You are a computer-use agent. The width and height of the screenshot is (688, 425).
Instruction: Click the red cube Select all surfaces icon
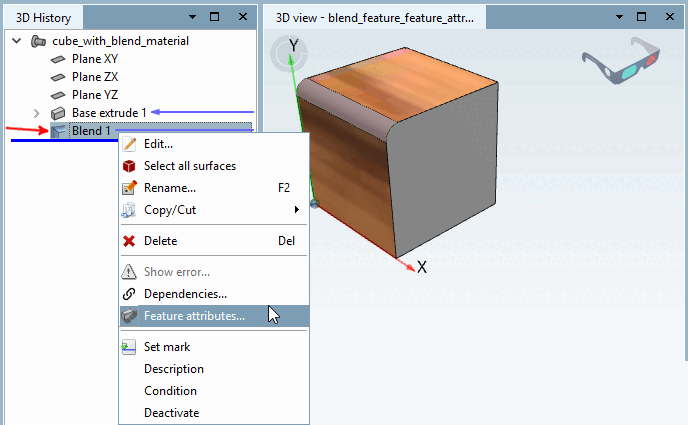(129, 166)
